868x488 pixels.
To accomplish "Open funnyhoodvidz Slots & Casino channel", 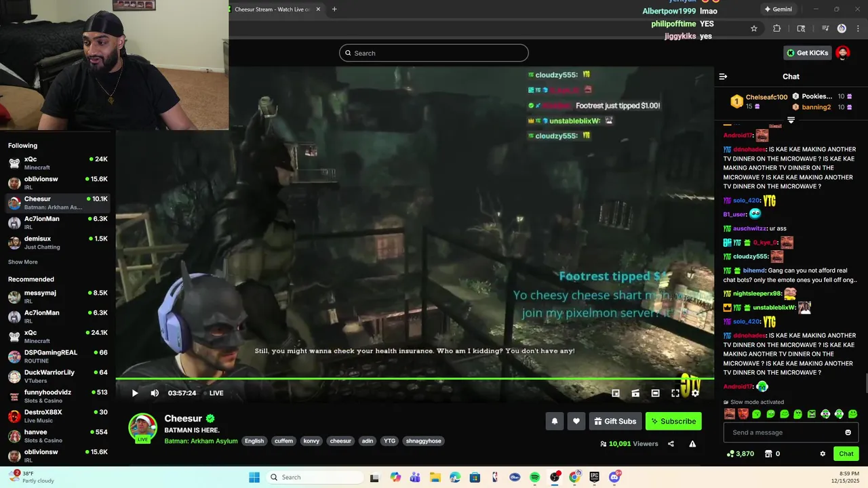I will [x=58, y=396].
